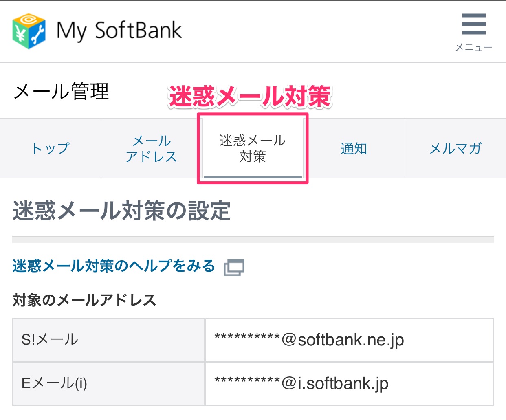Open the hamburger メニュー icon
Image resolution: width=506 pixels, height=420 pixels.
[473, 24]
